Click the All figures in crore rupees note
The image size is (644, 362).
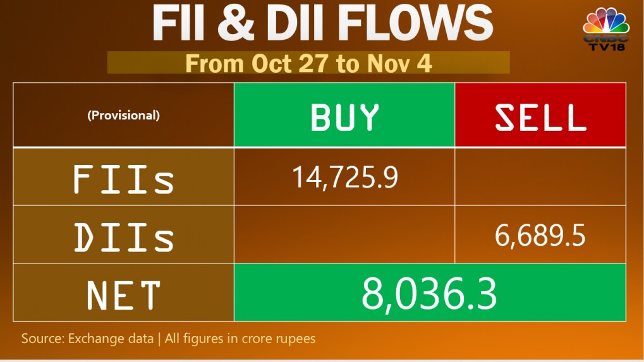pos(240,339)
